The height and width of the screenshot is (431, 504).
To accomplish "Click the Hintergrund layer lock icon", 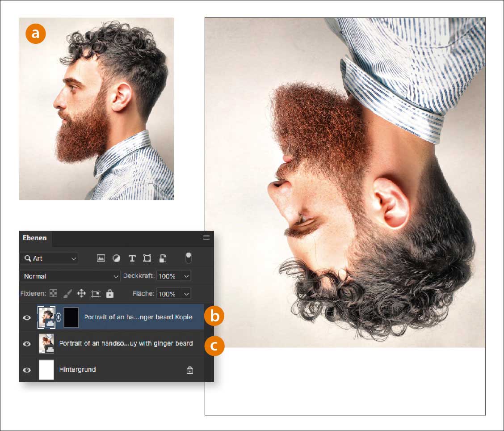I will click(190, 370).
